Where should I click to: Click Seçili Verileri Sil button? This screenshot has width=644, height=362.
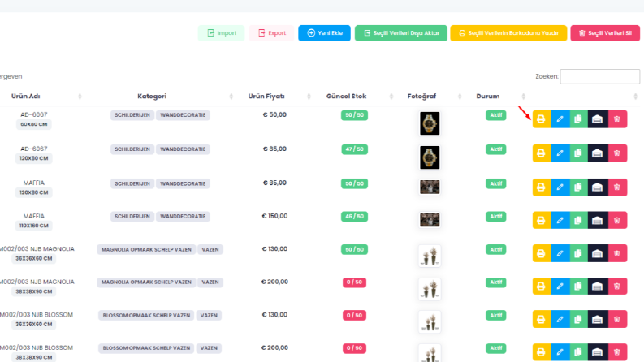point(605,32)
